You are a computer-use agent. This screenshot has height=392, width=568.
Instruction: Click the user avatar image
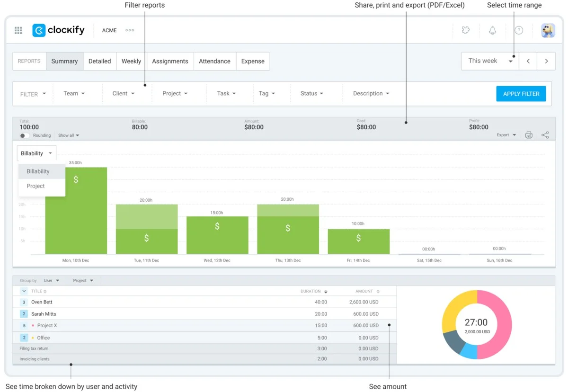(548, 30)
